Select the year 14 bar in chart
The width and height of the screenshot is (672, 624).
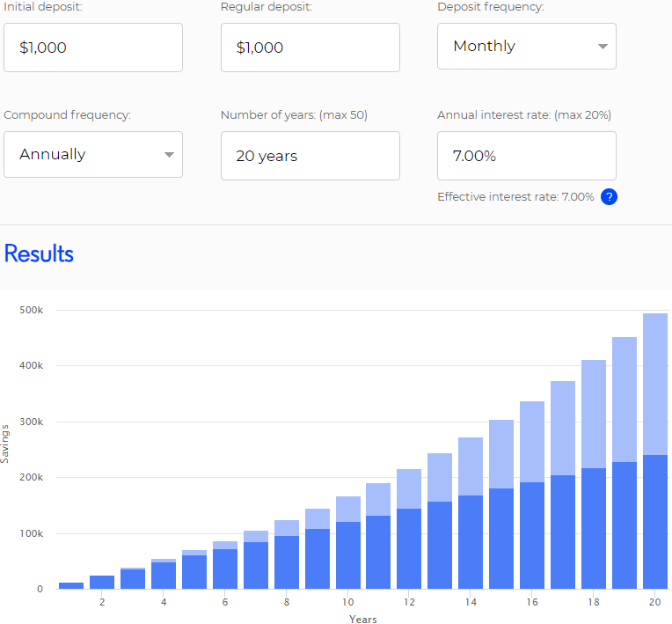click(471, 513)
